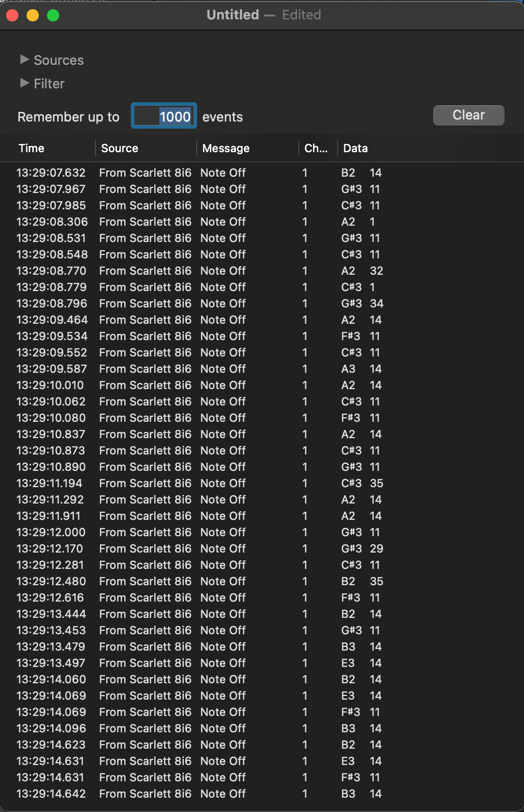Expand the Sources disclosure triangle
Screen dimensions: 524x812
(25, 60)
